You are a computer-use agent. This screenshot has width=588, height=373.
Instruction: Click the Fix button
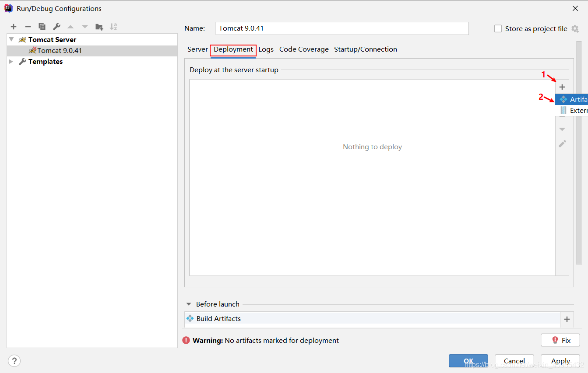(x=560, y=340)
